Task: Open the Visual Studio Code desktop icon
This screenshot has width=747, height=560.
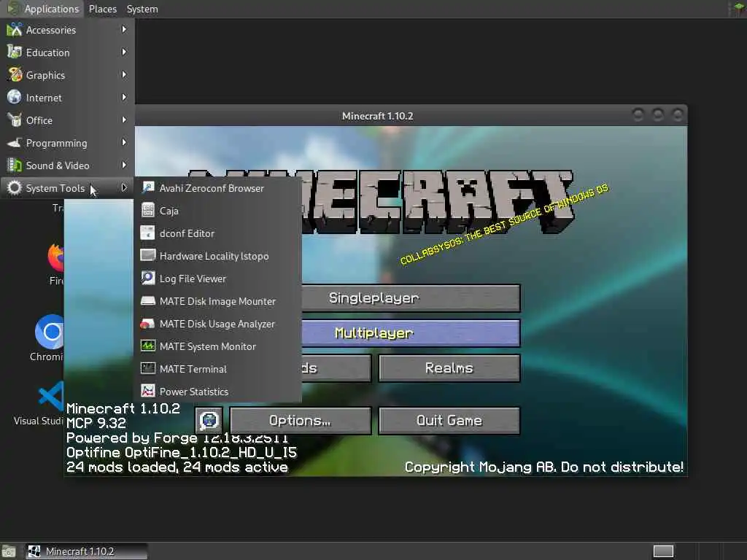Action: pyautogui.click(x=52, y=396)
